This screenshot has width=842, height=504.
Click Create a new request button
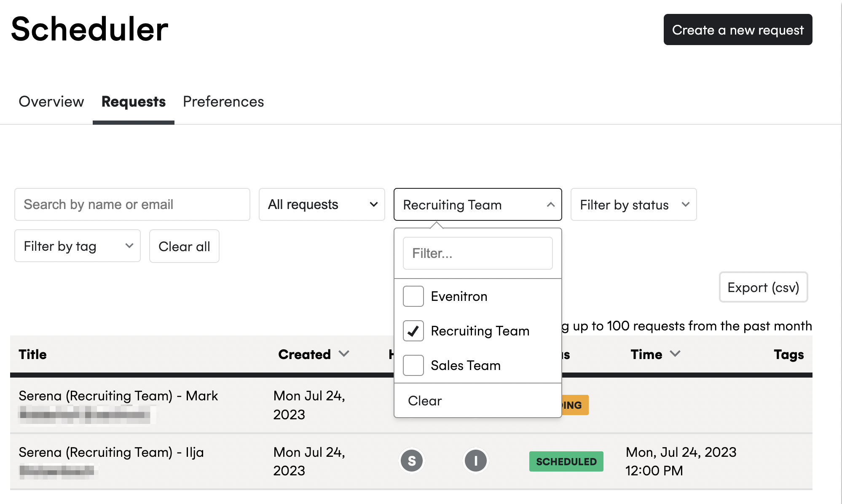tap(738, 29)
